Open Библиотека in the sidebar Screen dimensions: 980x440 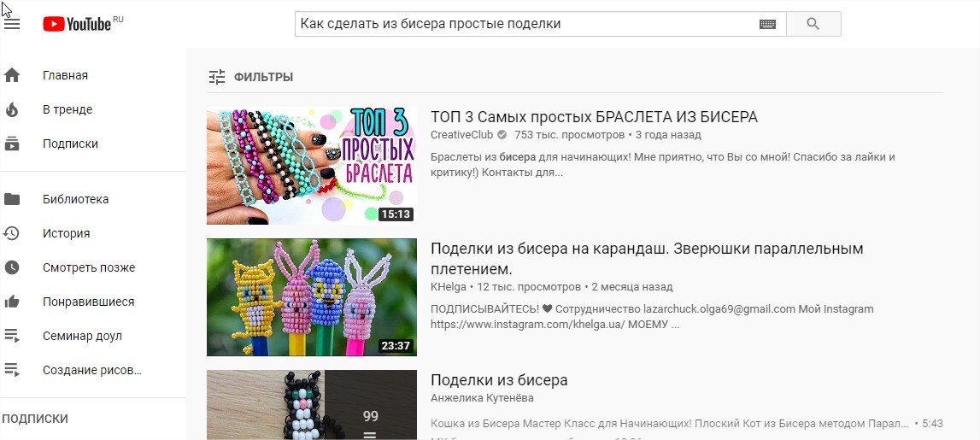point(76,199)
